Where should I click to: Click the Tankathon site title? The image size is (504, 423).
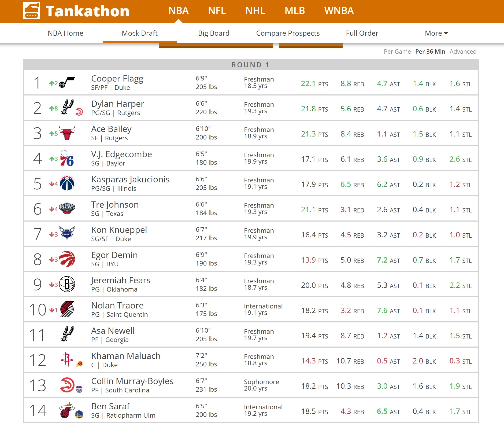tap(87, 11)
